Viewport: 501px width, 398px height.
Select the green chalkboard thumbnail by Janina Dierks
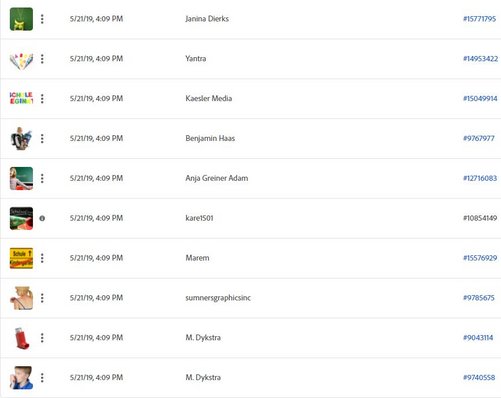point(21,19)
